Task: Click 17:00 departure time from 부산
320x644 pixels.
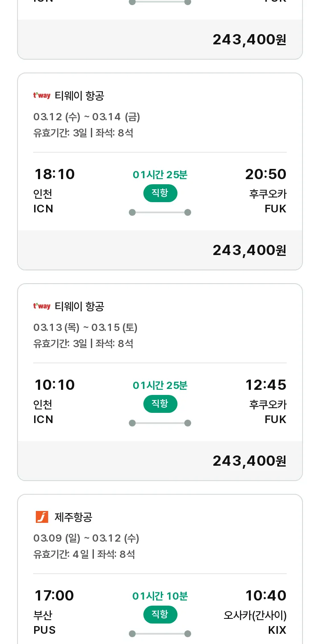Action: pyautogui.click(x=54, y=596)
